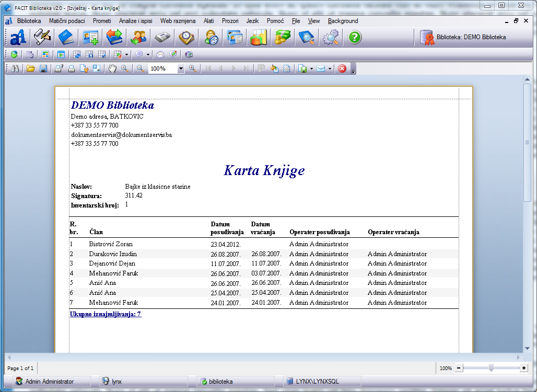Open the zoom percentage dropdown
Screen dimensions: 537x392
tap(181, 68)
